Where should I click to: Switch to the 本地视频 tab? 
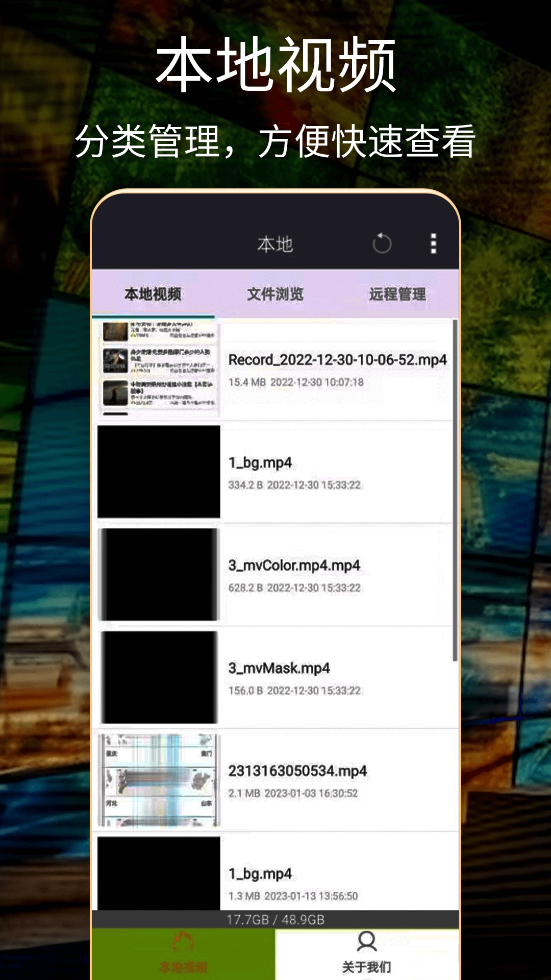click(x=153, y=294)
